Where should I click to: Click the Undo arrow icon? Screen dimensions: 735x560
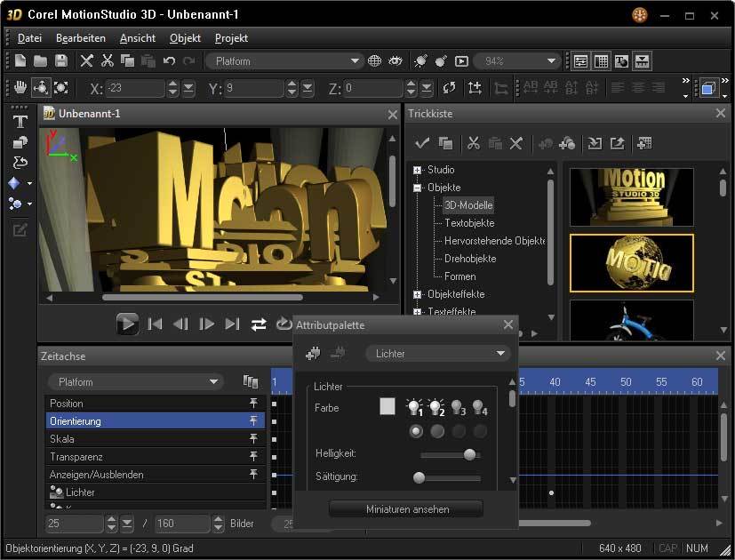click(x=169, y=61)
